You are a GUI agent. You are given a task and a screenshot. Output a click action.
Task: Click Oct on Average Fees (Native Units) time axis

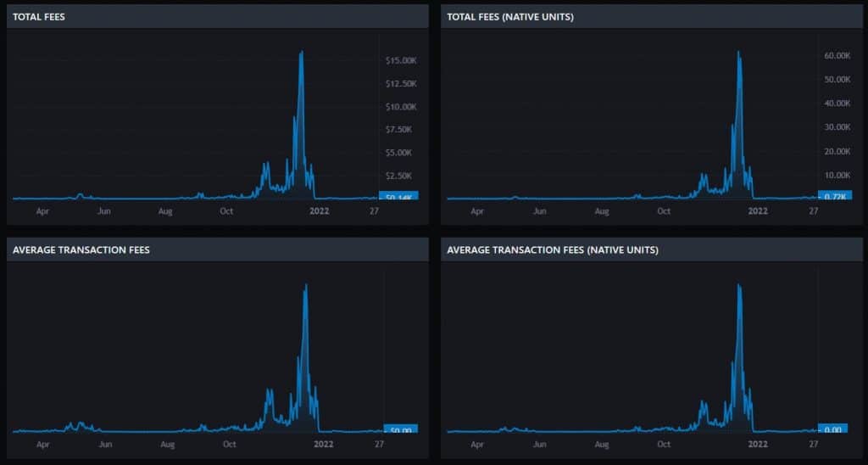tap(664, 444)
